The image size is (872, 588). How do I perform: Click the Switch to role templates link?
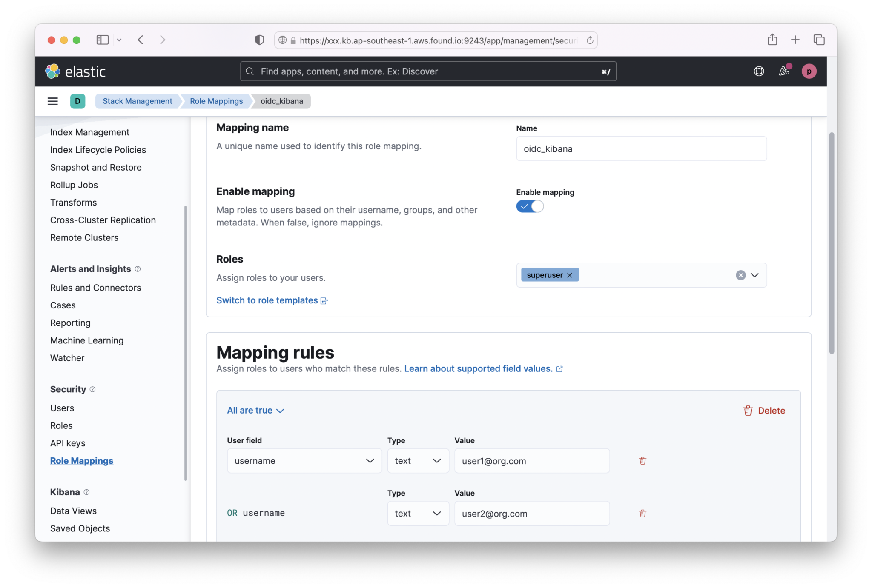(x=267, y=300)
